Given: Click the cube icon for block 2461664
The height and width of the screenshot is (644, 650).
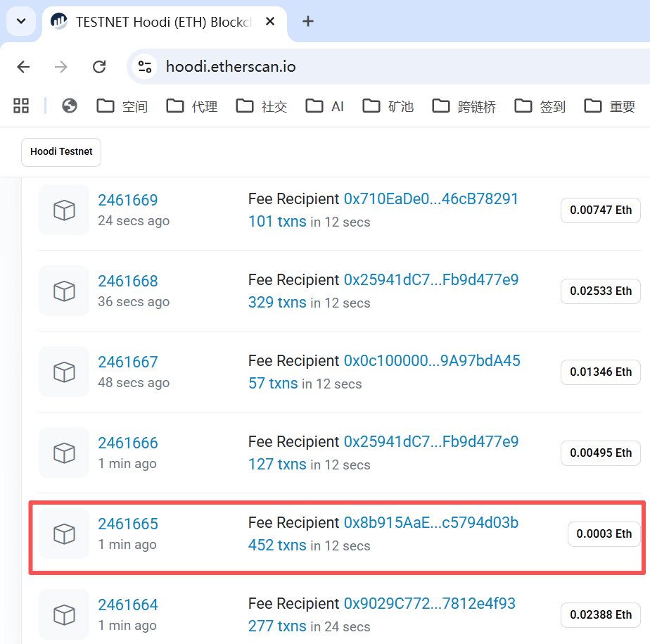Looking at the screenshot, I should (x=64, y=614).
